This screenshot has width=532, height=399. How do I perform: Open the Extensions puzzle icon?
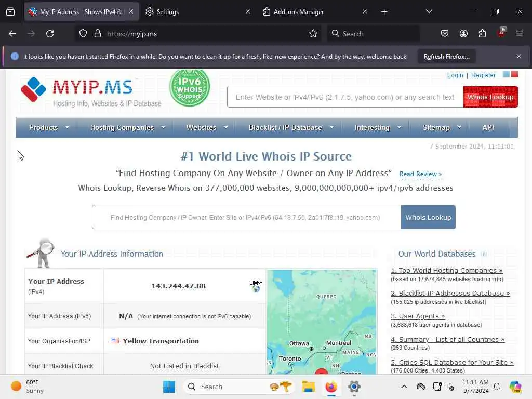[x=482, y=34]
